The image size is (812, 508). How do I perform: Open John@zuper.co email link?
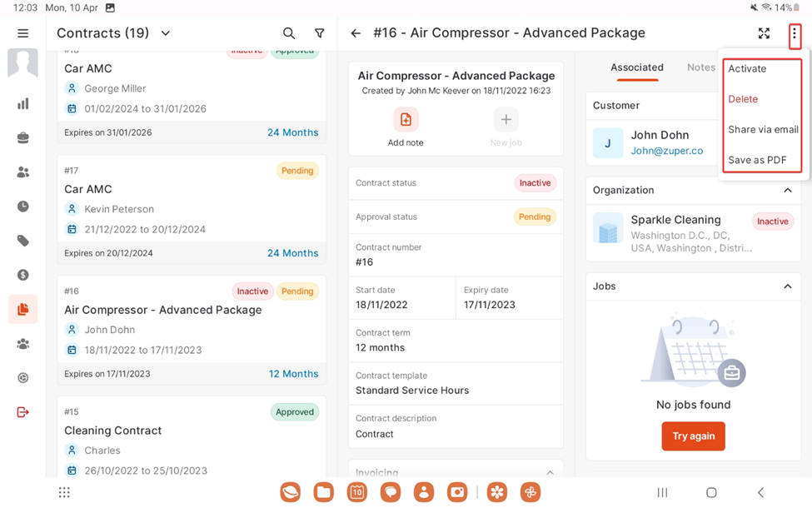(x=666, y=151)
